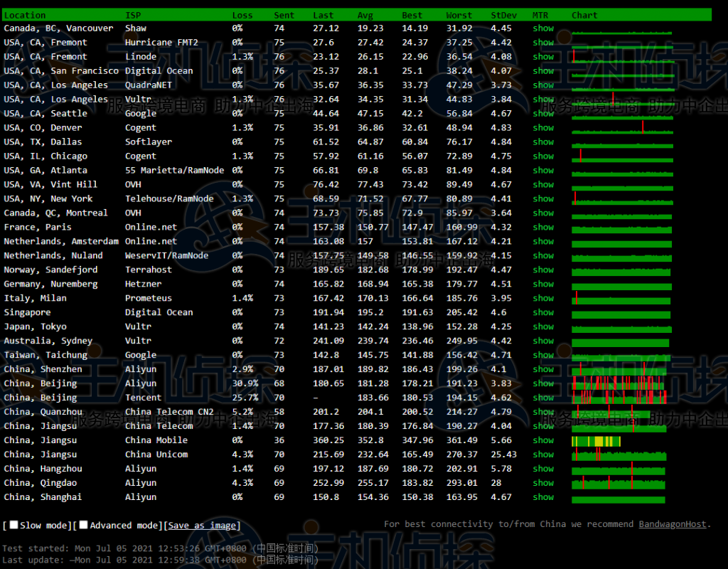728x569 pixels.
Task: Click the Denver Cogent latency chart
Action: [x=622, y=128]
